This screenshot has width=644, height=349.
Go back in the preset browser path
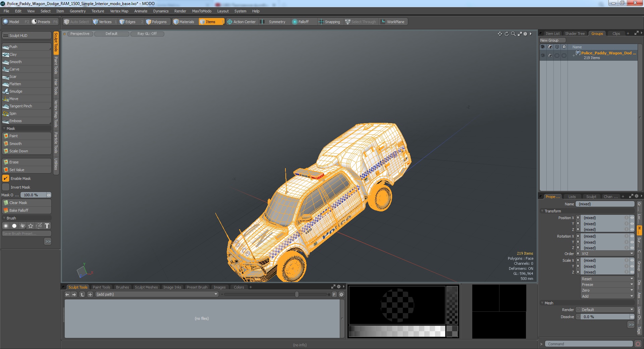pyautogui.click(x=67, y=294)
